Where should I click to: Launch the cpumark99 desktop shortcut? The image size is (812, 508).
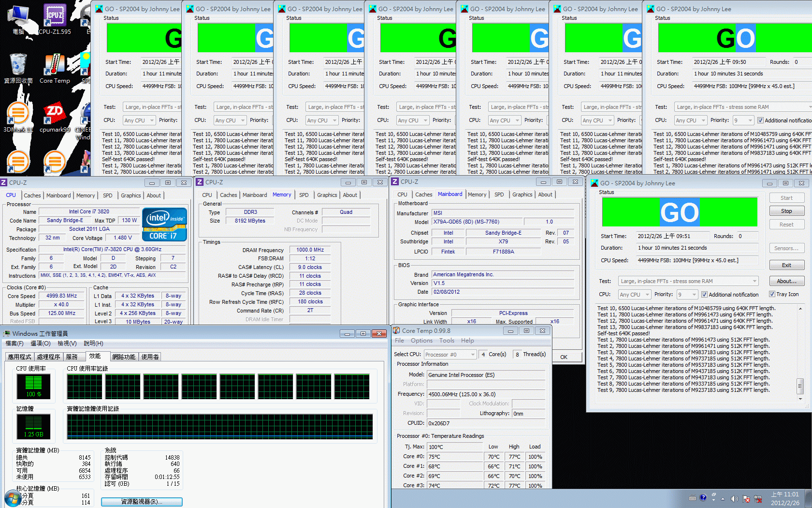coord(55,117)
